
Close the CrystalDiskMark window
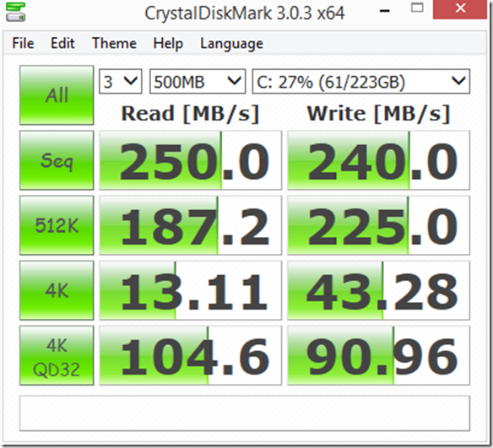coord(460,9)
